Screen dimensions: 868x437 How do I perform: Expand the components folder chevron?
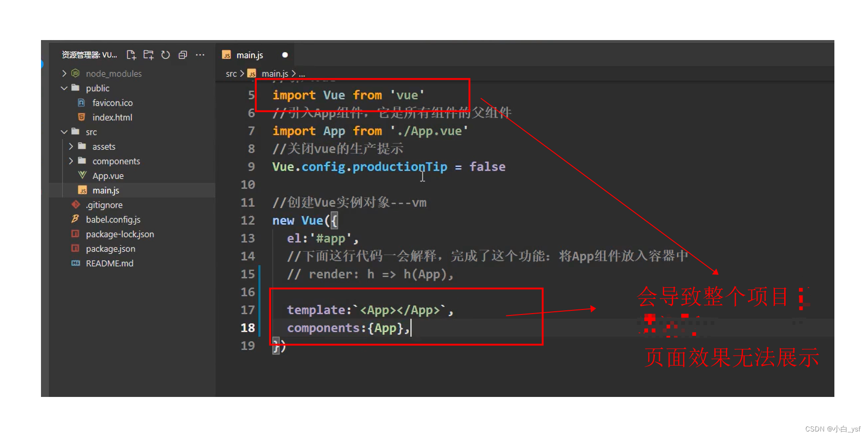coord(71,161)
